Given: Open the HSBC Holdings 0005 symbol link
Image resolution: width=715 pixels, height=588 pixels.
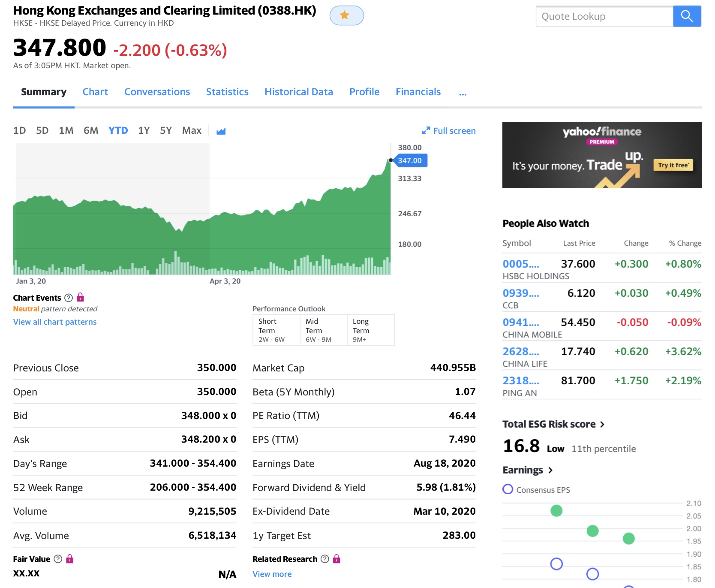Looking at the screenshot, I should pyautogui.click(x=521, y=264).
